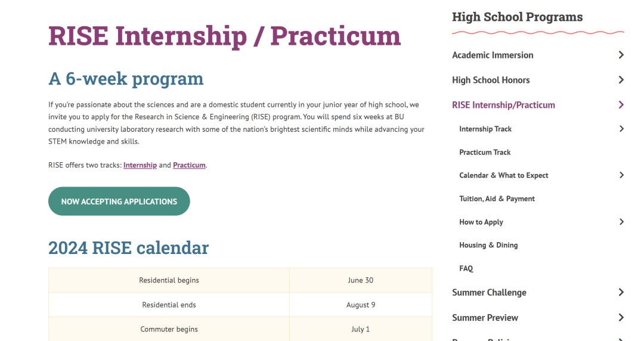Expand the Academic Immersion chevron
Viewport: 644px width, 341px height.
tap(621, 55)
